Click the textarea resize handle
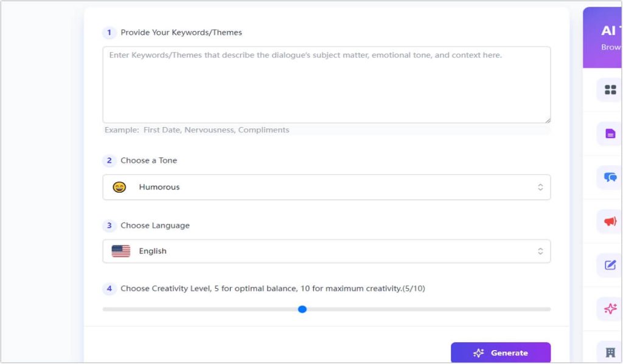 click(547, 119)
